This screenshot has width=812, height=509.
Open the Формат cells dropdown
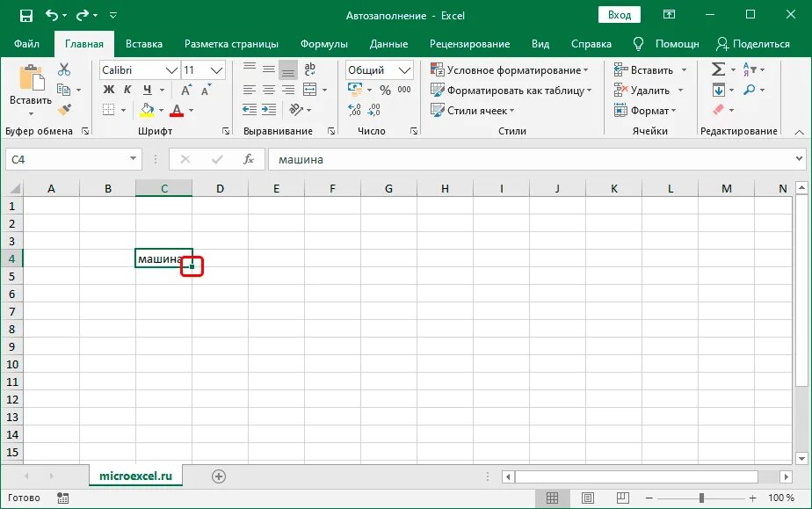[x=645, y=110]
